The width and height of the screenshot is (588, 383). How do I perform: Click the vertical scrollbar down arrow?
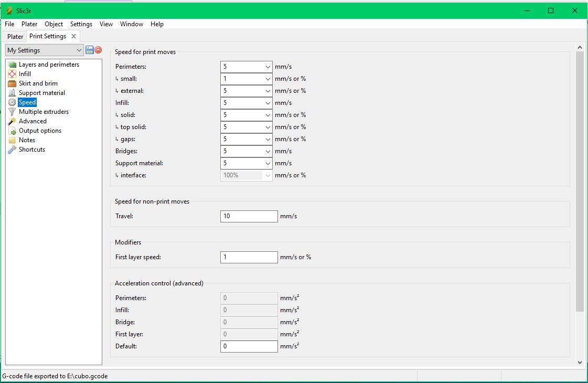[580, 362]
